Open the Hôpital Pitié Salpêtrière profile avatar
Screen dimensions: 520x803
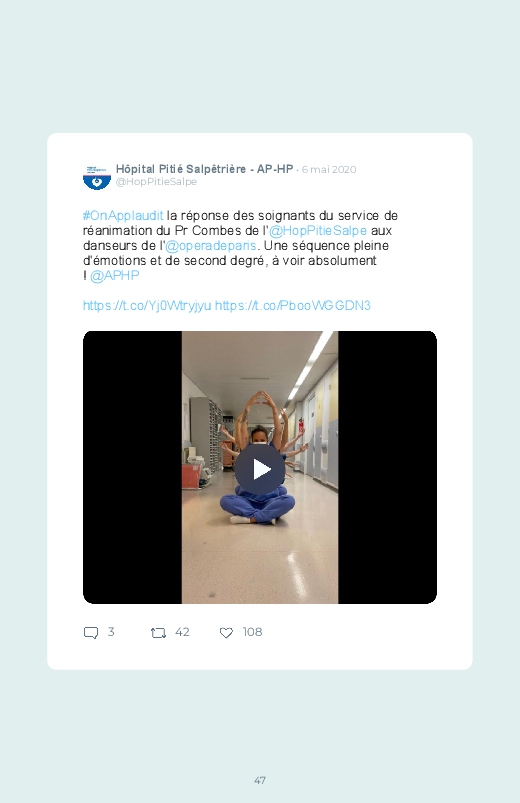pos(97,177)
